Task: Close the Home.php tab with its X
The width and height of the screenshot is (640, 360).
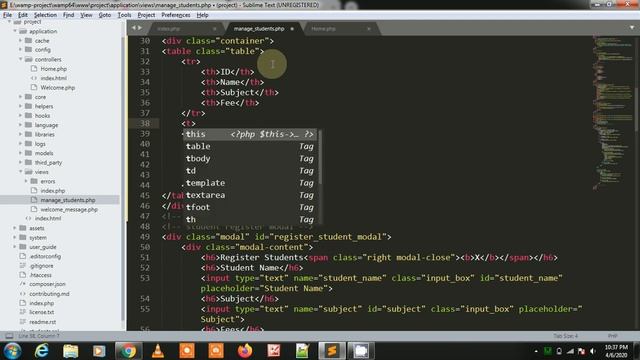Action: coord(369,29)
